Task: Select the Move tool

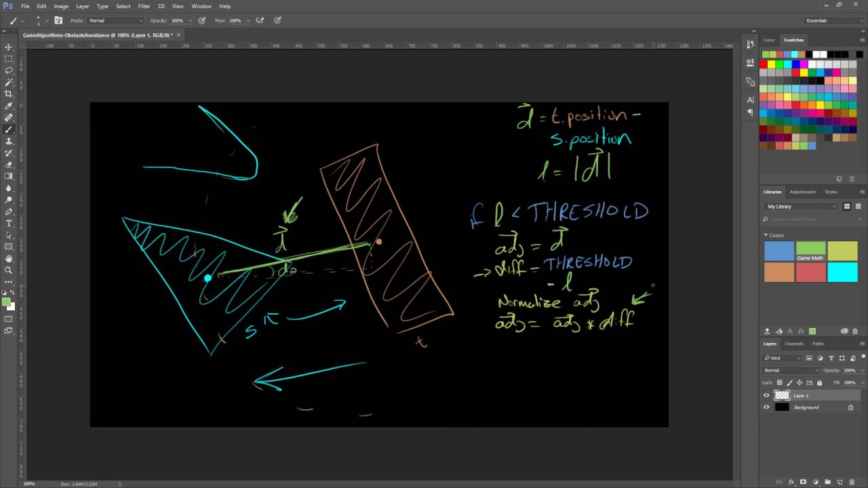Action: pyautogui.click(x=9, y=47)
